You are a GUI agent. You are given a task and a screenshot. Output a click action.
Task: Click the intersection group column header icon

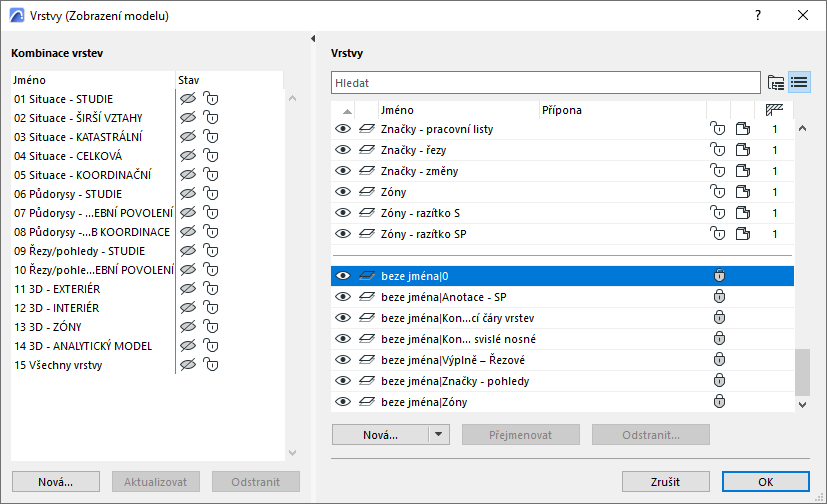tap(774, 110)
